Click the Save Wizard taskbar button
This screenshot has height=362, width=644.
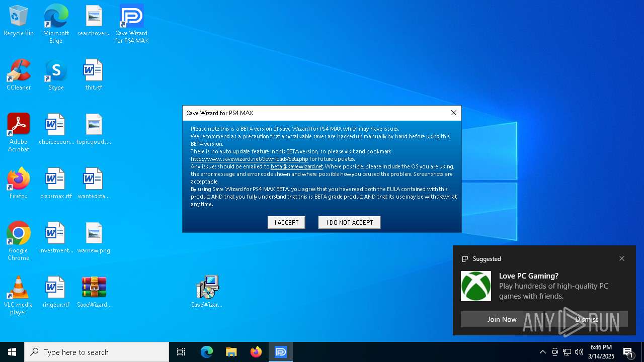tap(281, 352)
